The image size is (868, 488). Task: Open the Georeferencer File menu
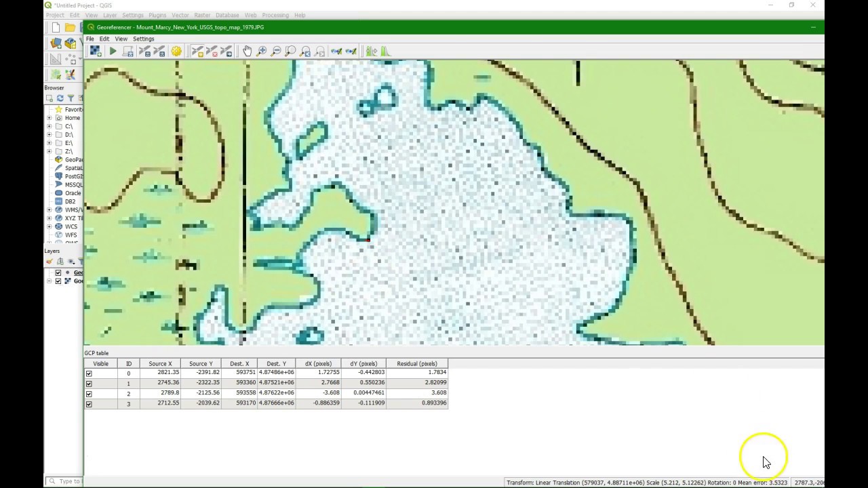90,39
